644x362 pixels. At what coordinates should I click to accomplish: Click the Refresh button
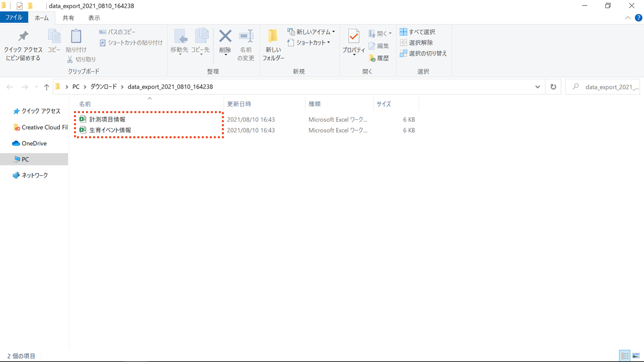(x=553, y=87)
